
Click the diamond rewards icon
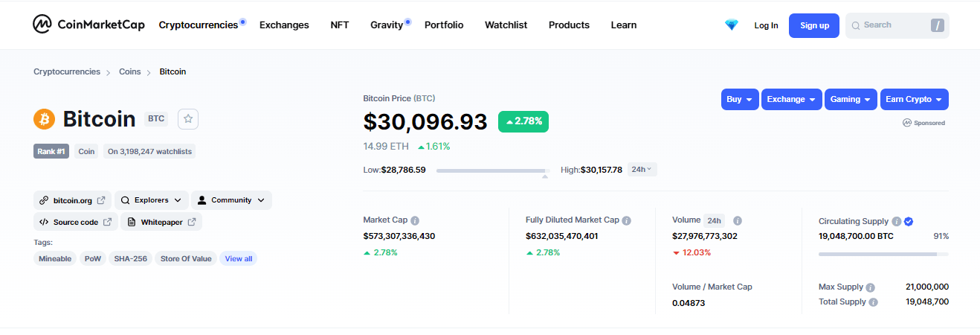[732, 25]
